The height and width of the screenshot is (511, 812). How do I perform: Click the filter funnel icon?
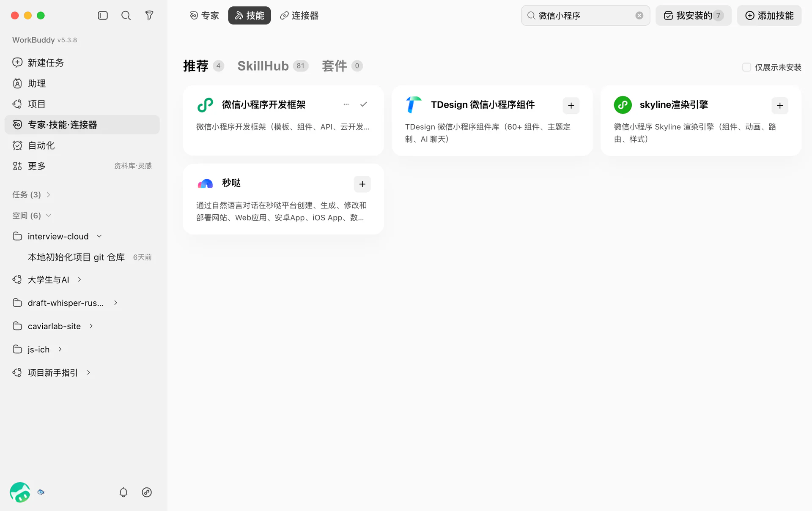[149, 16]
